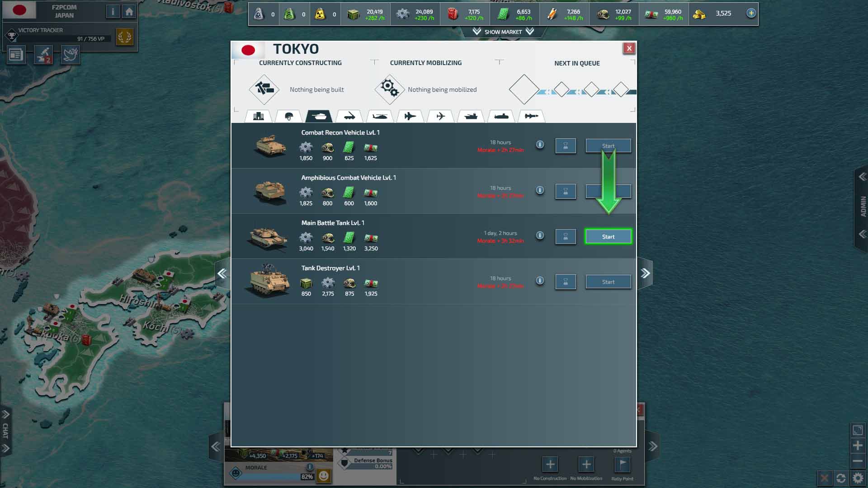Expand the Chat side panel
The width and height of the screenshot is (868, 488).
pyautogui.click(x=6, y=431)
